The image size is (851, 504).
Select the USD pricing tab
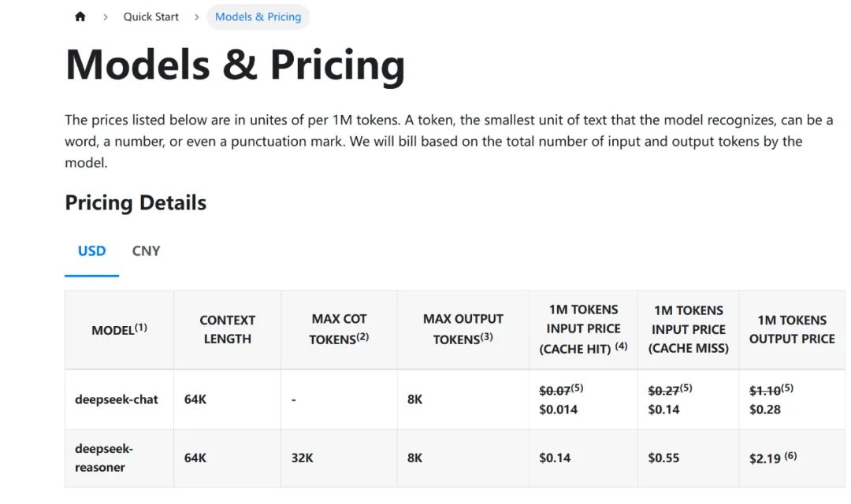(91, 250)
